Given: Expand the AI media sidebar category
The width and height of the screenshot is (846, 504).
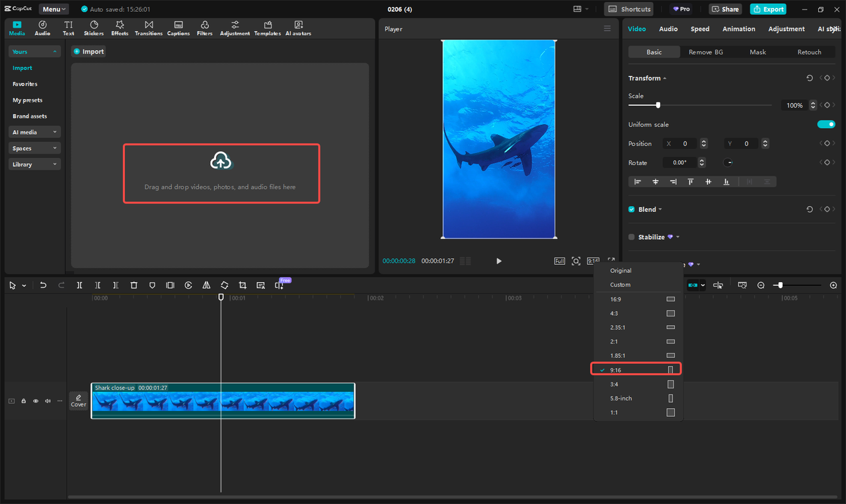Looking at the screenshot, I should pyautogui.click(x=34, y=131).
